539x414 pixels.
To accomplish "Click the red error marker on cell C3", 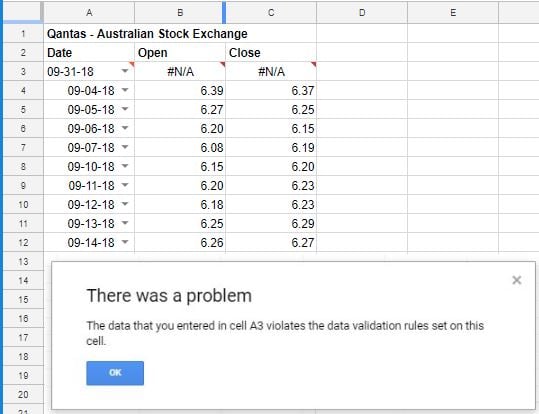I will tap(314, 64).
